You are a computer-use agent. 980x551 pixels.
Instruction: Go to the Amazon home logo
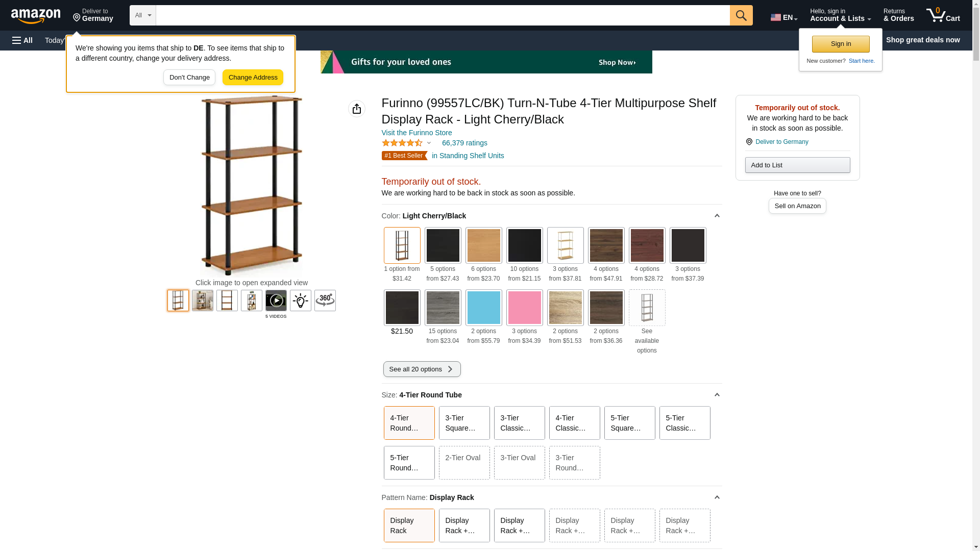(x=36, y=16)
